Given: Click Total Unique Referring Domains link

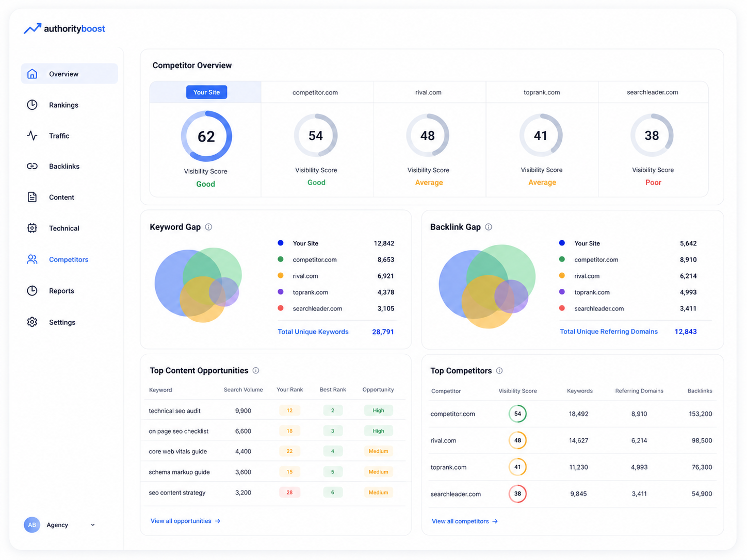Looking at the screenshot, I should [x=609, y=332].
